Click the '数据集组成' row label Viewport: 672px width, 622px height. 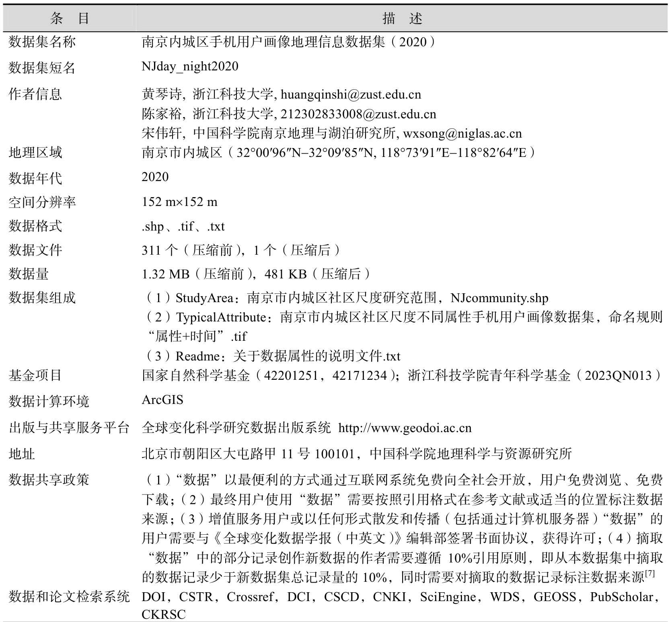click(42, 298)
